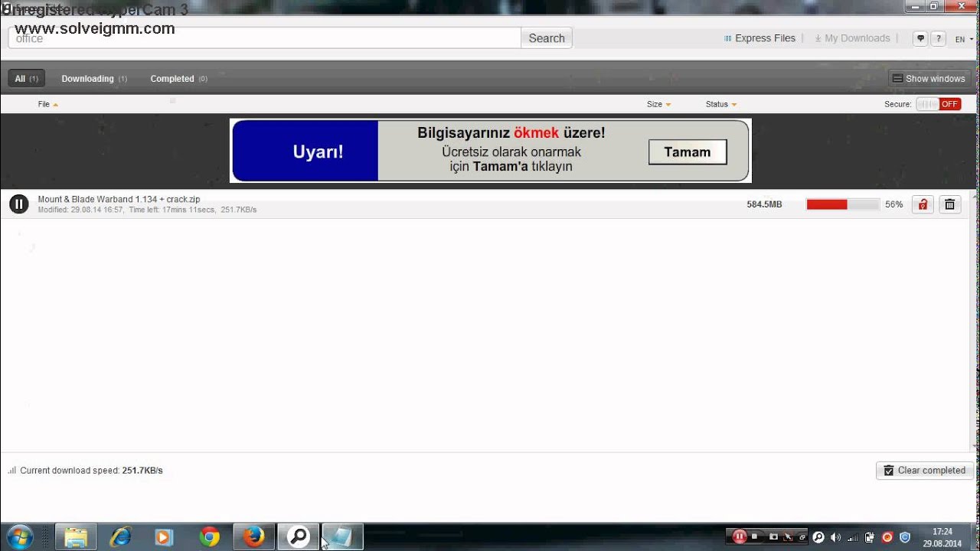
Task: Stop HyperCam recording with the square icon
Action: coord(754,536)
